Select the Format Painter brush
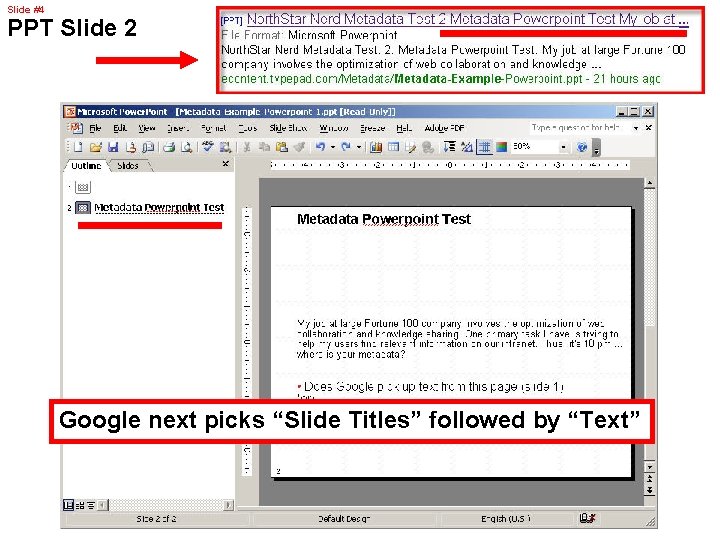The width and height of the screenshot is (720, 540). click(299, 147)
